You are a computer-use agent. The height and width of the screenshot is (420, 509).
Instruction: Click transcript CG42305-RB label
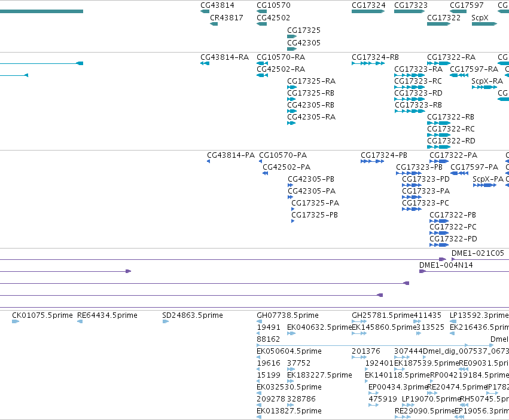310,105
